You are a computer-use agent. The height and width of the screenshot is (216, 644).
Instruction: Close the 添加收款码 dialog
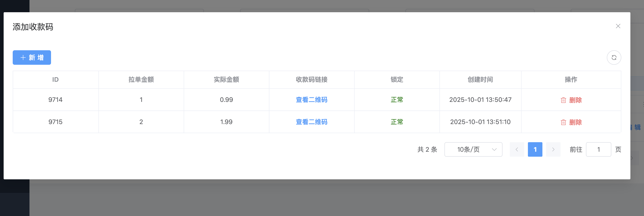tap(618, 26)
